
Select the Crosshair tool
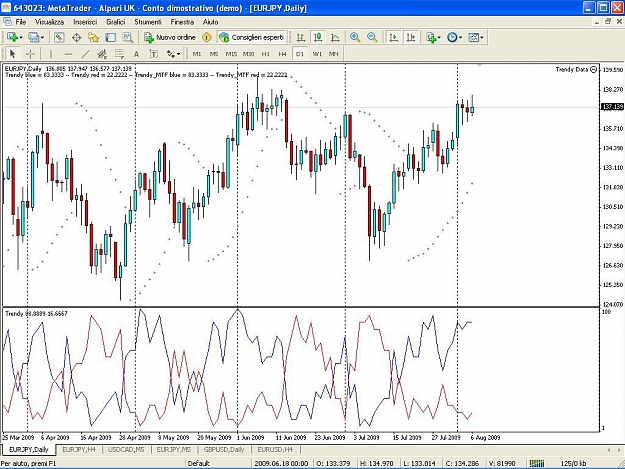[x=30, y=54]
